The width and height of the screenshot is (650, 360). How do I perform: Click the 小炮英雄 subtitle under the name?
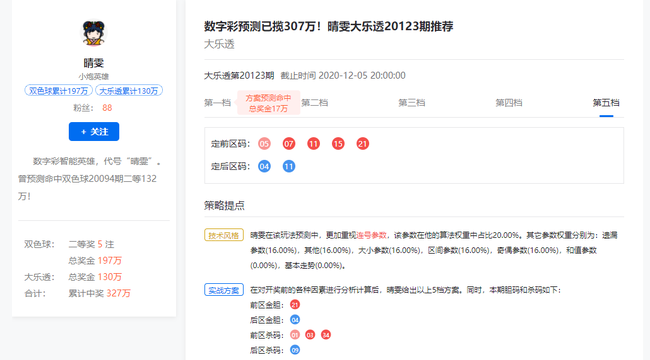coord(94,76)
